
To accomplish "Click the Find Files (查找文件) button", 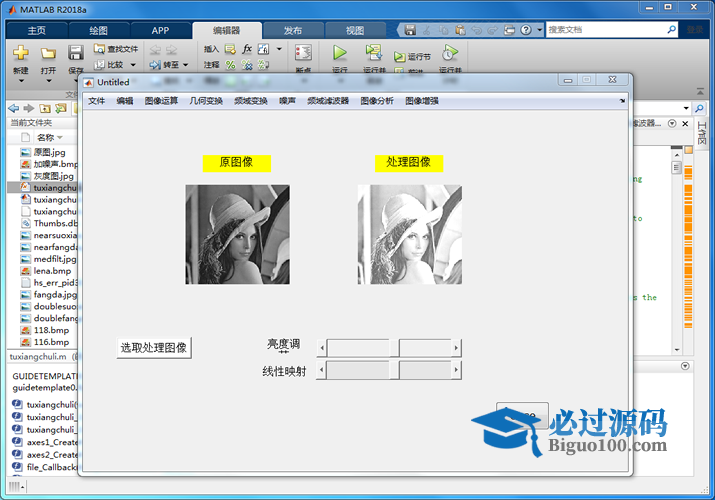I will point(116,49).
